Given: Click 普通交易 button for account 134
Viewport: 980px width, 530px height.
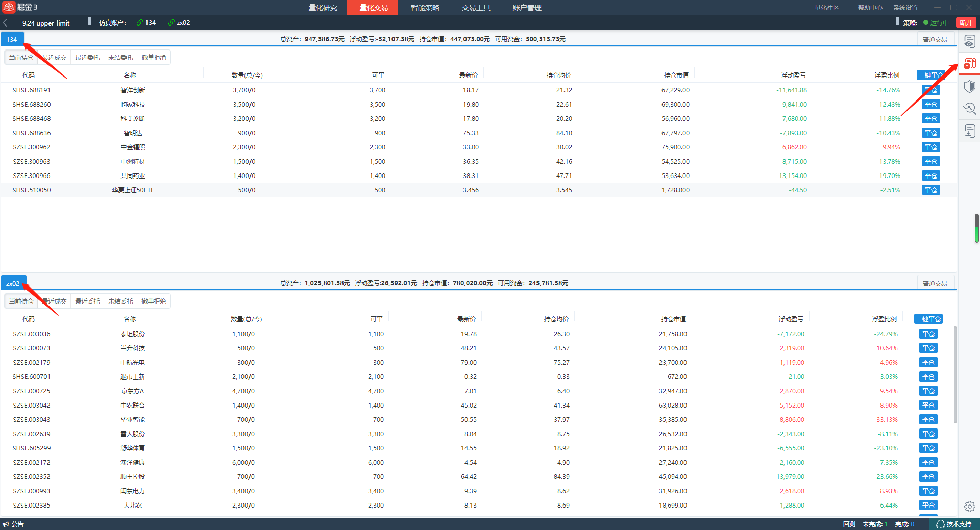Looking at the screenshot, I should click(x=935, y=39).
